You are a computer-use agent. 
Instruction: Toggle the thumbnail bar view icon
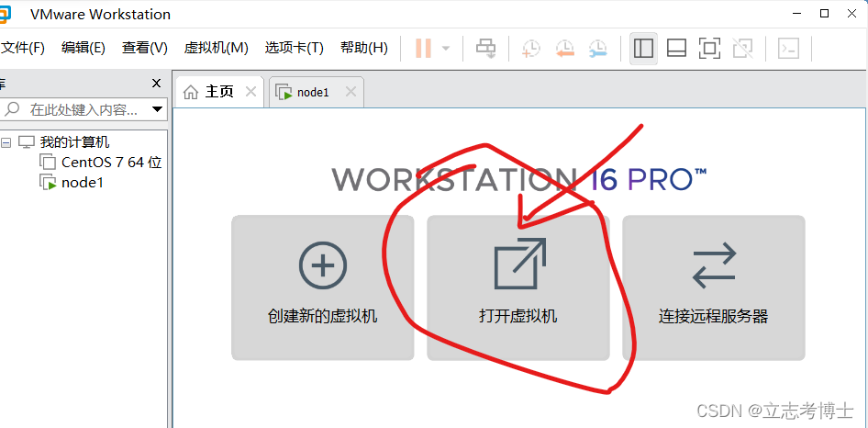[x=676, y=49]
